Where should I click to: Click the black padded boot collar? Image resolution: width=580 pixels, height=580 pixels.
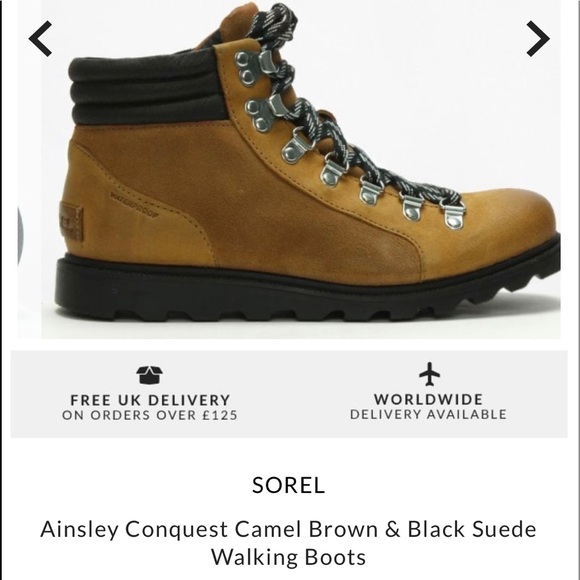point(148,87)
